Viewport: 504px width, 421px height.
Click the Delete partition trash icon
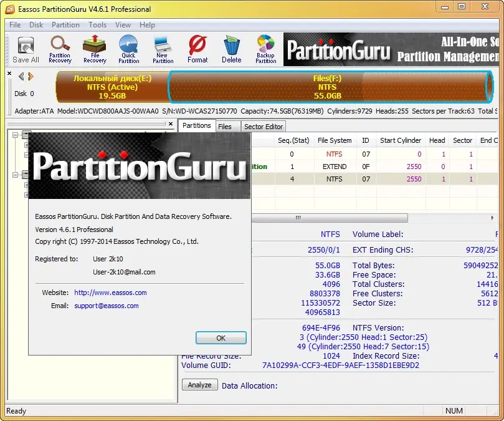point(231,49)
